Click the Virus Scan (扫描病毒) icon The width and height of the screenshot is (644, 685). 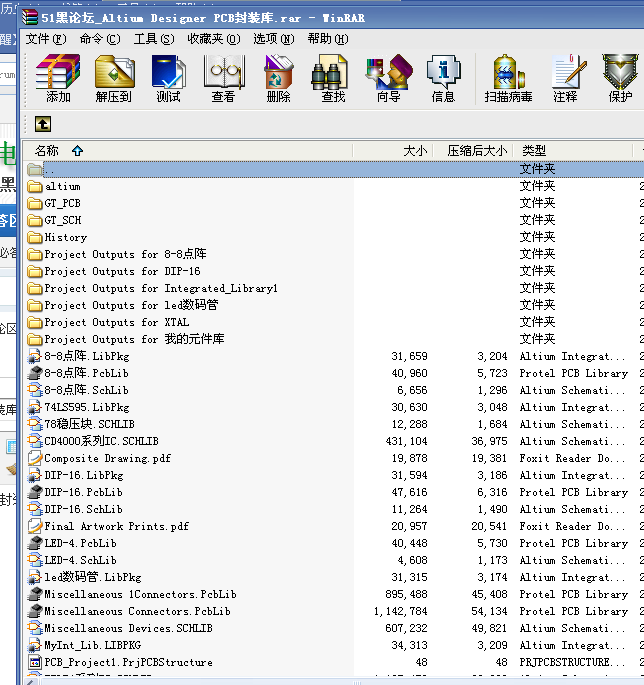[509, 79]
